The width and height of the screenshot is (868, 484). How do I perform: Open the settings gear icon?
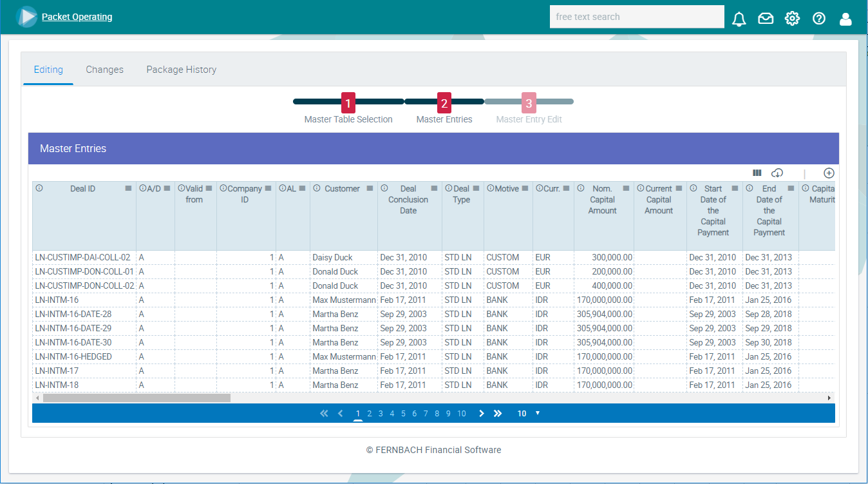(792, 19)
